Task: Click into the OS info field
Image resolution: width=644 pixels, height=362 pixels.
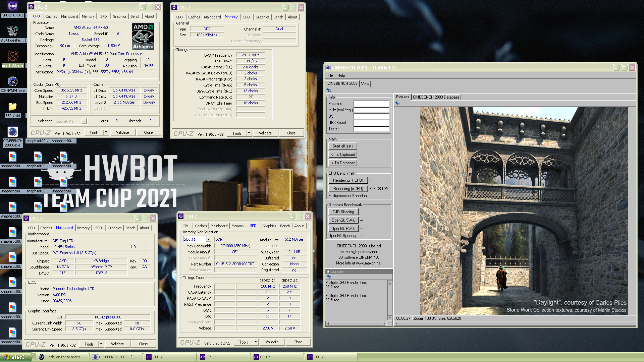Action: coord(371,116)
